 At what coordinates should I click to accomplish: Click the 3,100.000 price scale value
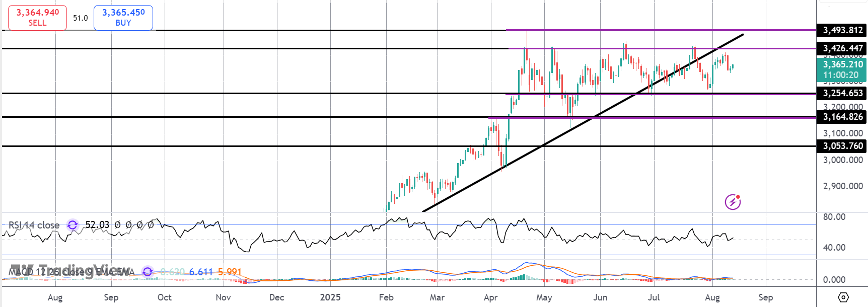click(843, 133)
